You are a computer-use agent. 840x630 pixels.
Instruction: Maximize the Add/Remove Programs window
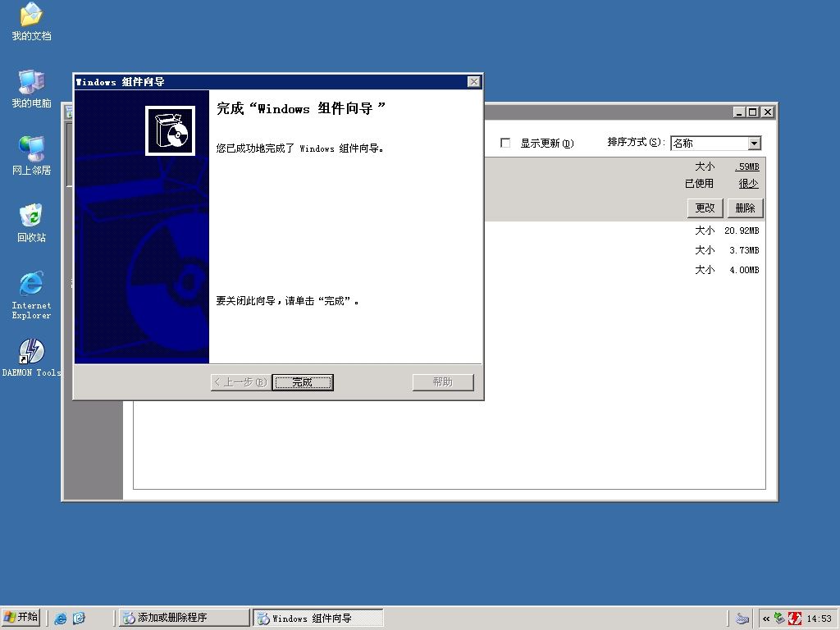pyautogui.click(x=752, y=112)
